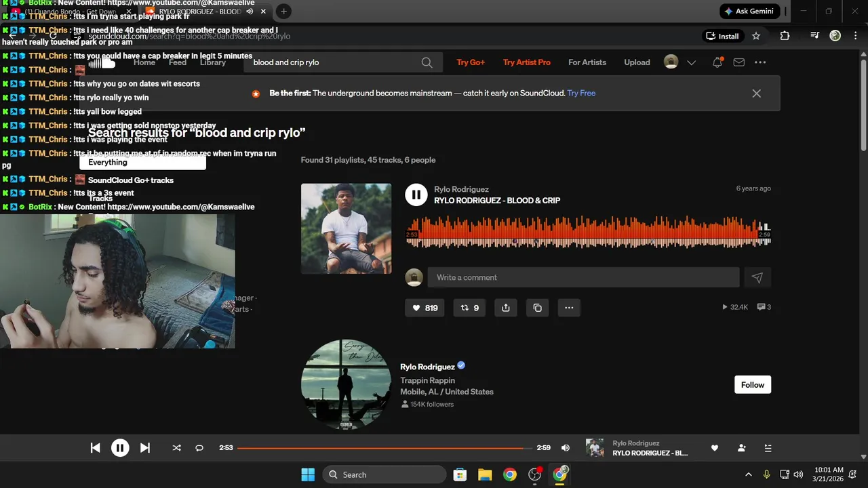Open the track comments count
Screen dimensions: 868x488
(x=764, y=308)
